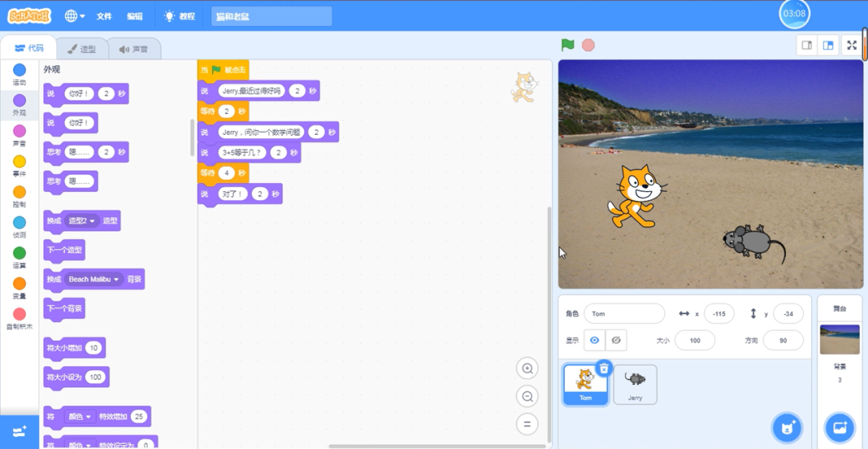Edit the sprite name Tom field
Viewport: 868px width, 449px height.
(624, 313)
